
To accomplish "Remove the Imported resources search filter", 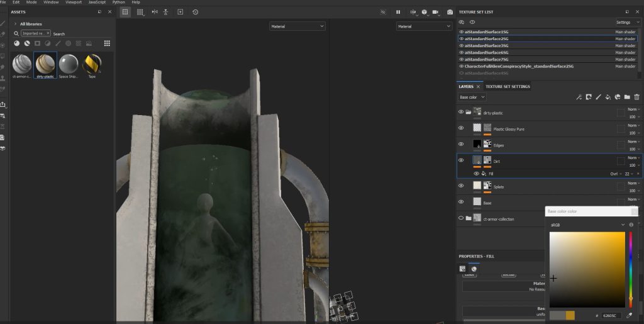I will click(x=48, y=33).
